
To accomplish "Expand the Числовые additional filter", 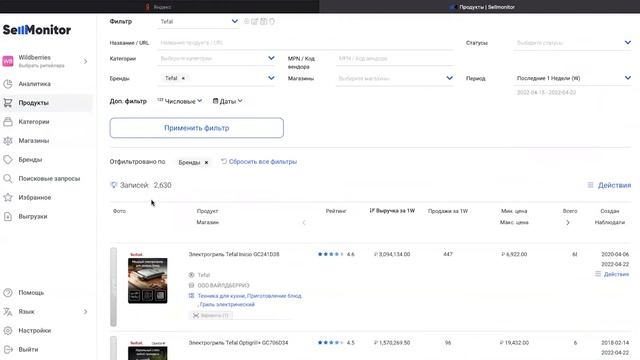I will 180,101.
